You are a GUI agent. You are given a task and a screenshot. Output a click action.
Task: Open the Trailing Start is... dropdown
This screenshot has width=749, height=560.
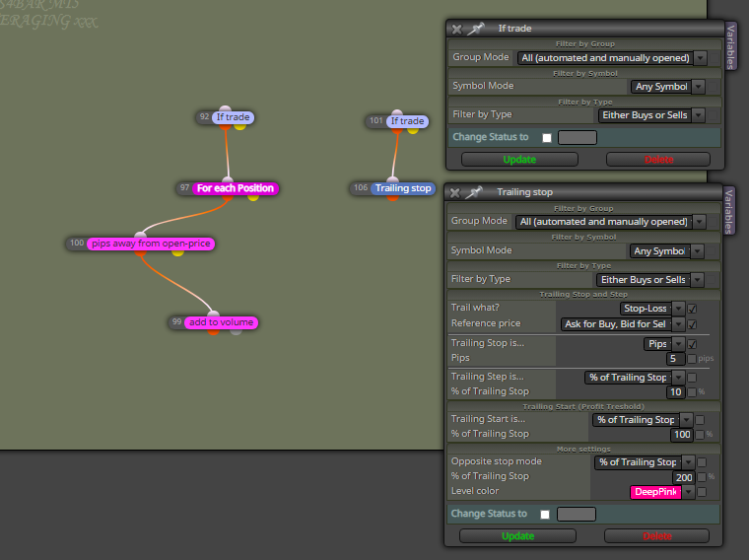[x=687, y=420]
